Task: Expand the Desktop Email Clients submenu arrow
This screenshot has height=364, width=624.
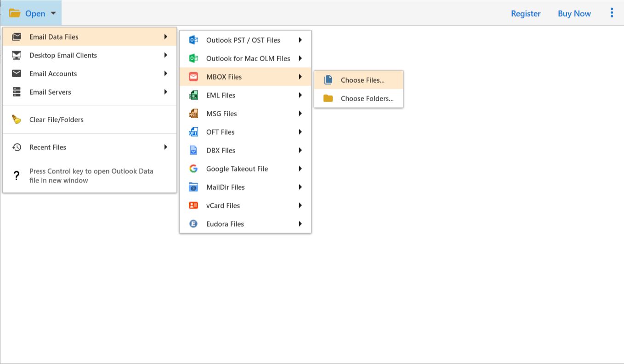Action: (165, 55)
